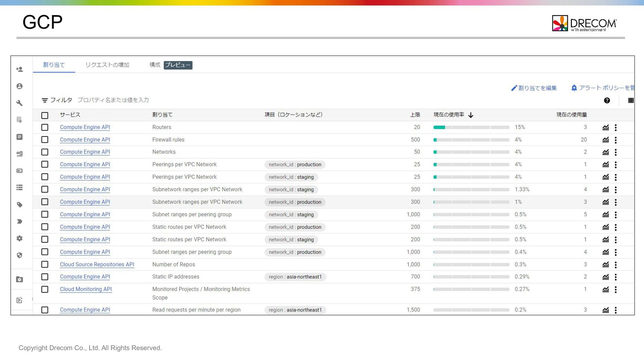Click the tag labels sidebar icon
The width and height of the screenshot is (644, 362).
pyautogui.click(x=19, y=204)
